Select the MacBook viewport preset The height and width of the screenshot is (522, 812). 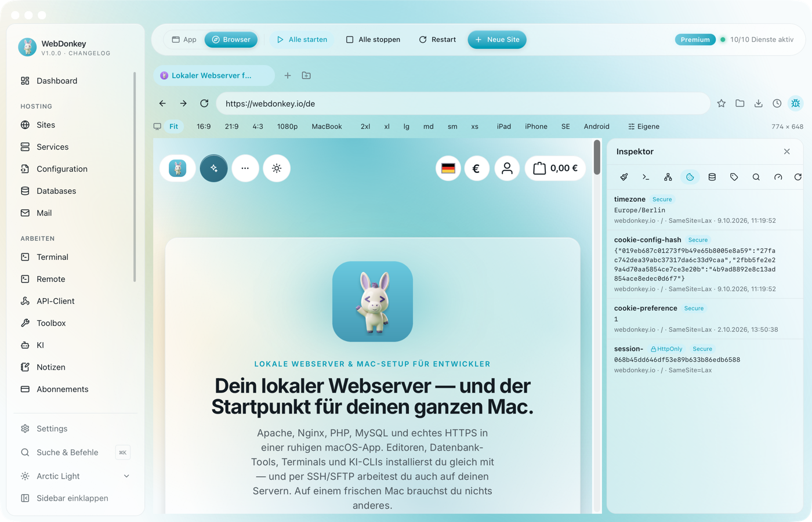pos(327,126)
